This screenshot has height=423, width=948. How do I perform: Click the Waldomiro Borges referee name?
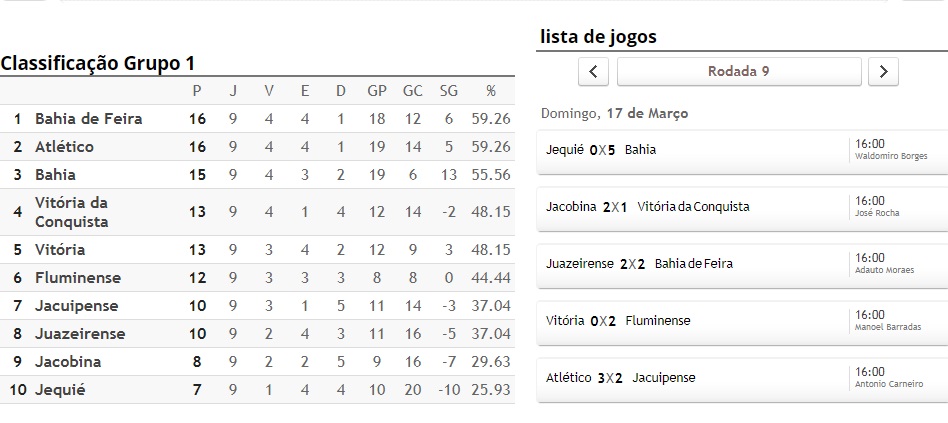891,157
